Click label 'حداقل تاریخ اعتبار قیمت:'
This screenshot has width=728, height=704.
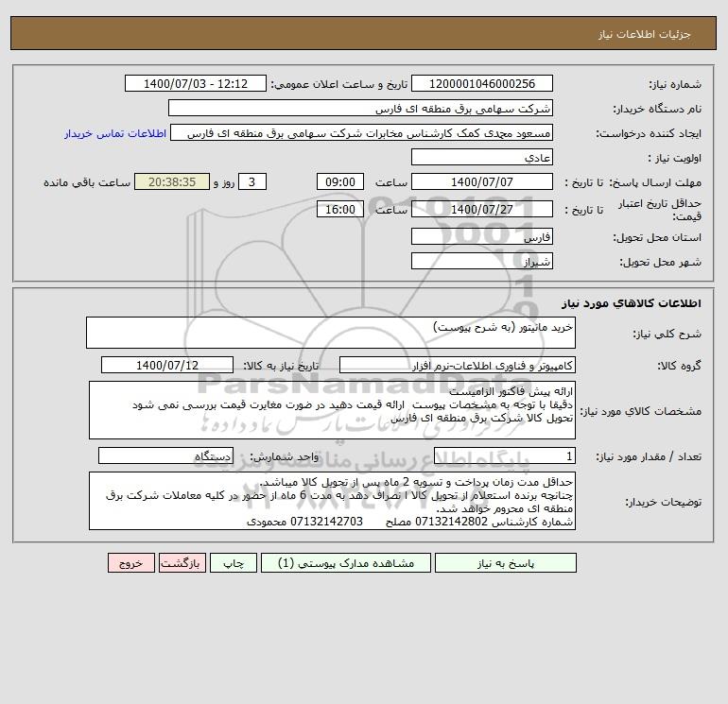(660, 210)
